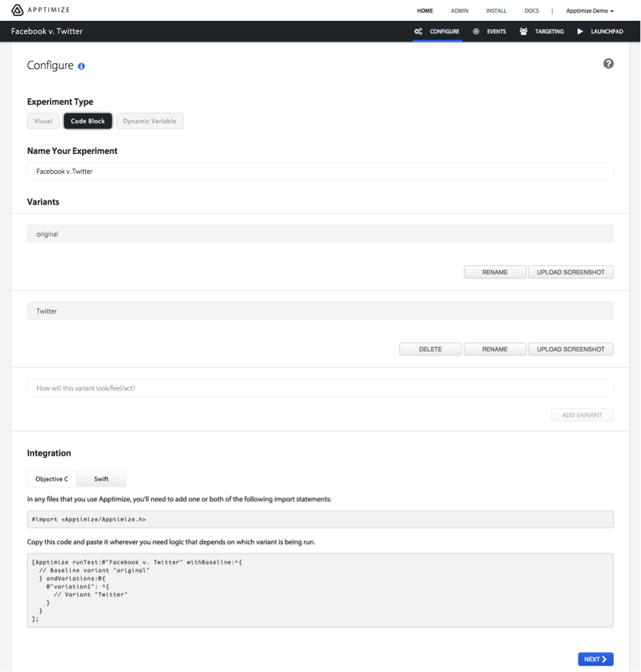The width and height of the screenshot is (641, 672).
Task: Rename the Twitter variant
Action: tap(495, 349)
